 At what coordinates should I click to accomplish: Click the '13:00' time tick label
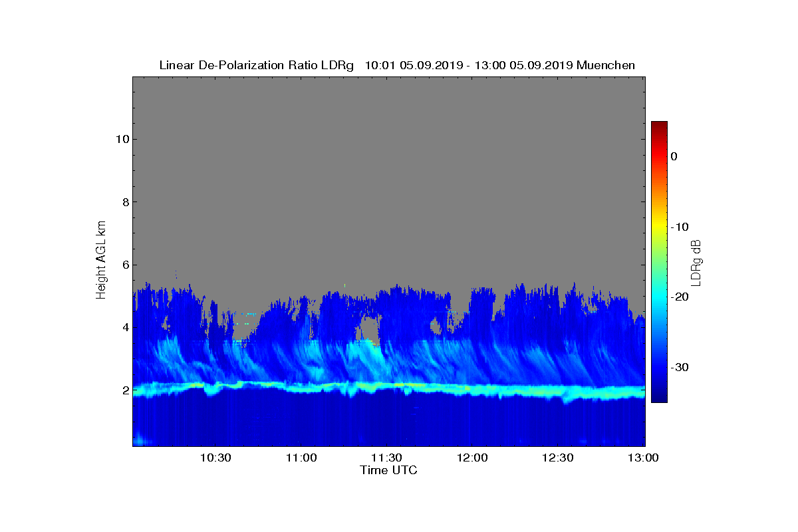pyautogui.click(x=642, y=458)
